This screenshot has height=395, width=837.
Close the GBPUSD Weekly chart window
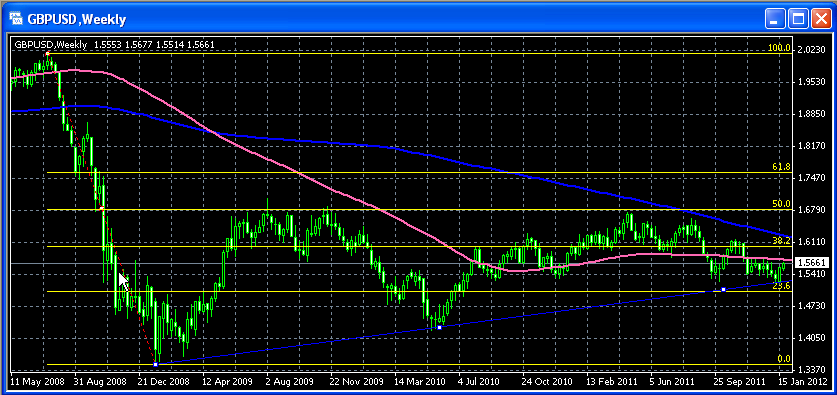pyautogui.click(x=820, y=20)
